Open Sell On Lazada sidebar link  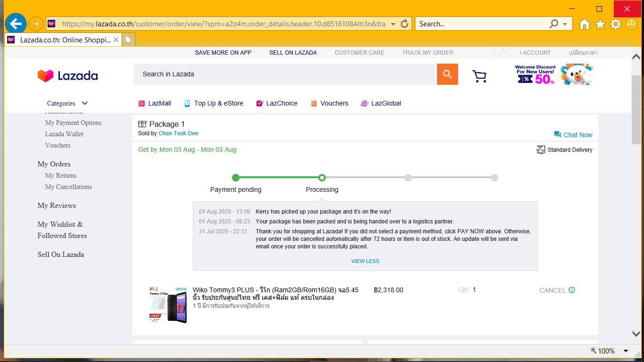point(61,255)
